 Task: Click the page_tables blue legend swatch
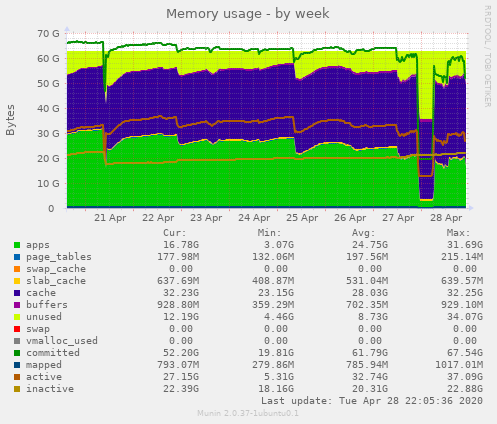click(17, 257)
